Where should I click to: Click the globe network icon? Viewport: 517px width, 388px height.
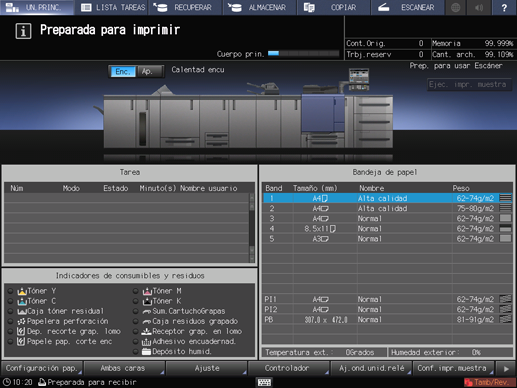pyautogui.click(x=456, y=7)
